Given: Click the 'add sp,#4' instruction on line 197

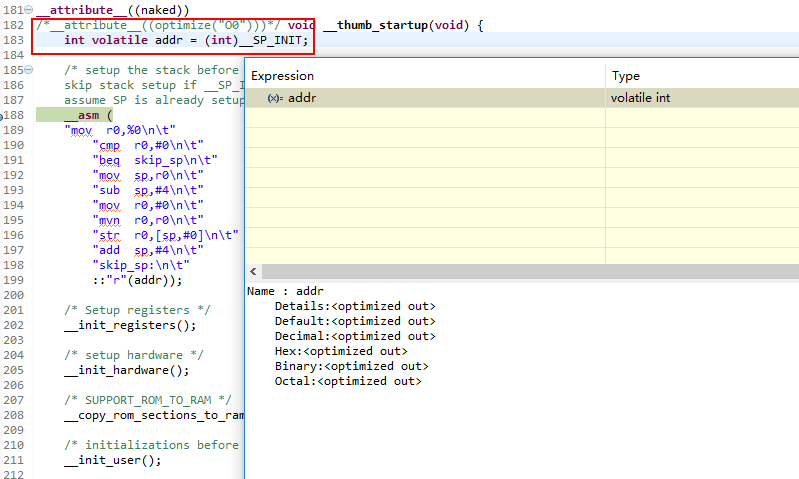Looking at the screenshot, I should (148, 250).
